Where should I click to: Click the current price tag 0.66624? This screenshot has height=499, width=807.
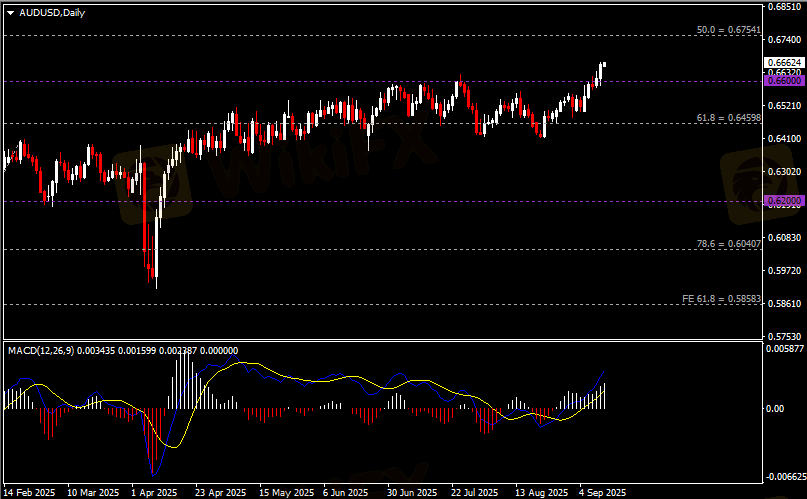[782, 62]
